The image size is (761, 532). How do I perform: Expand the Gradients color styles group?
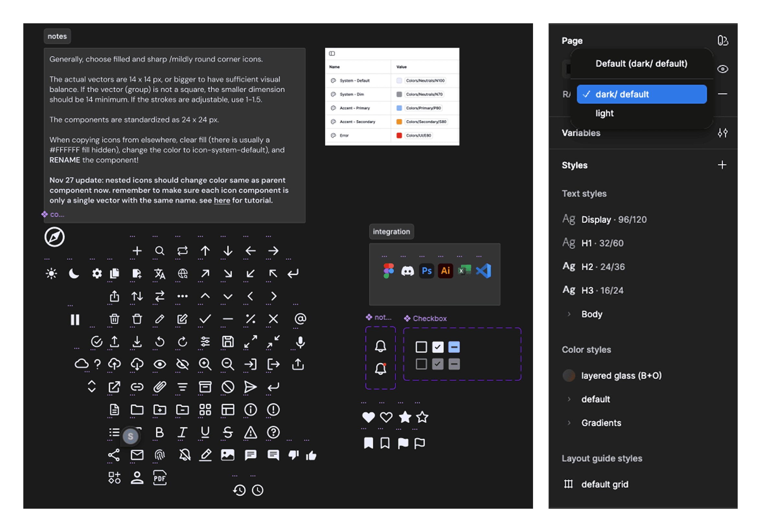(x=569, y=423)
